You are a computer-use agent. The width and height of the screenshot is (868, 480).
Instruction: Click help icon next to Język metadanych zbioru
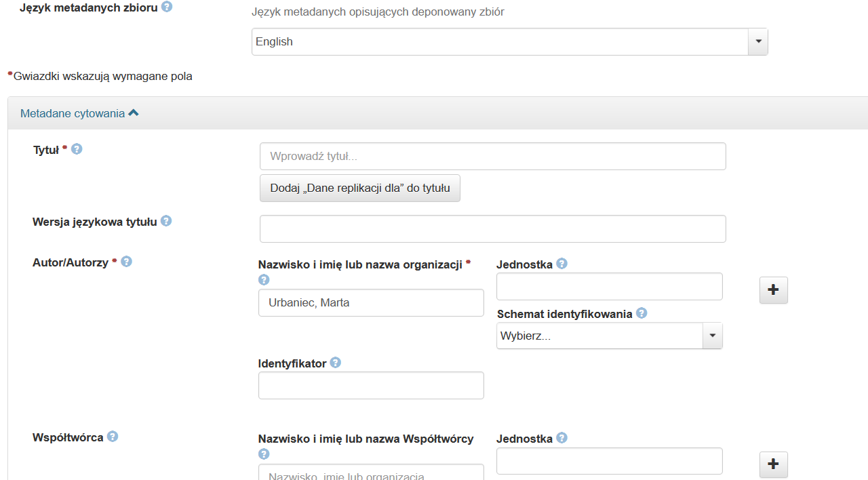(167, 7)
